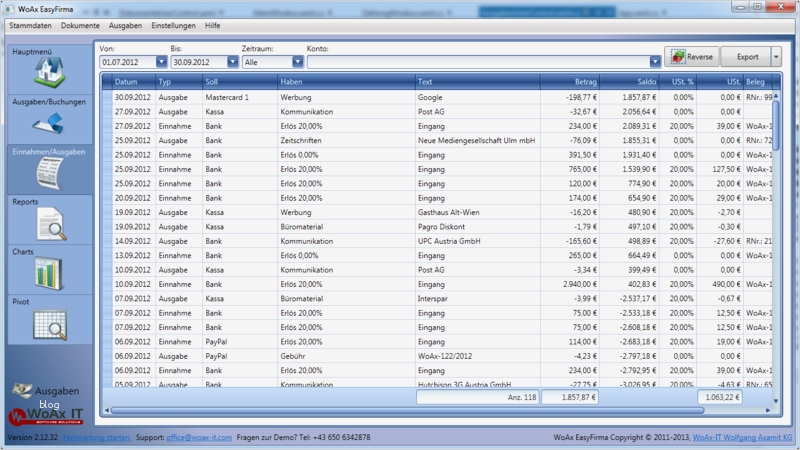This screenshot has height=450, width=800.
Task: Open the Reports magnifier document icon
Action: (x=51, y=224)
